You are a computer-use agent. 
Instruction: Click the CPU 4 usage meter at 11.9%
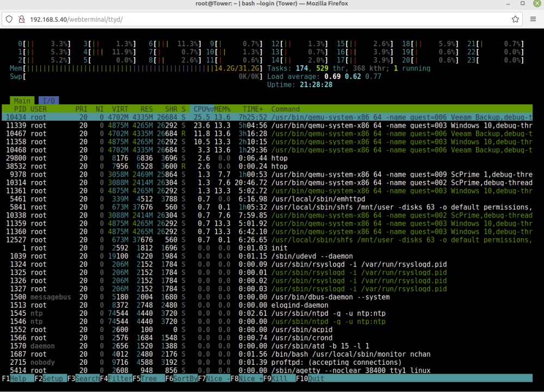110,52
